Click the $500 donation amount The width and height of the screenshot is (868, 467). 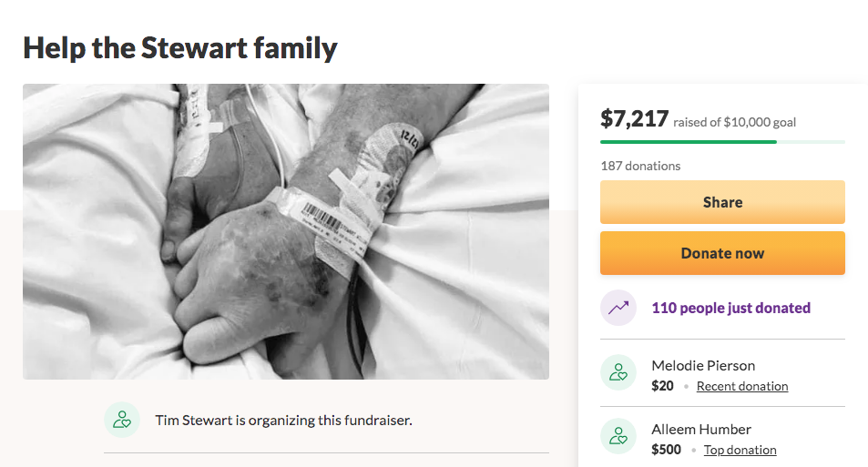[666, 450]
